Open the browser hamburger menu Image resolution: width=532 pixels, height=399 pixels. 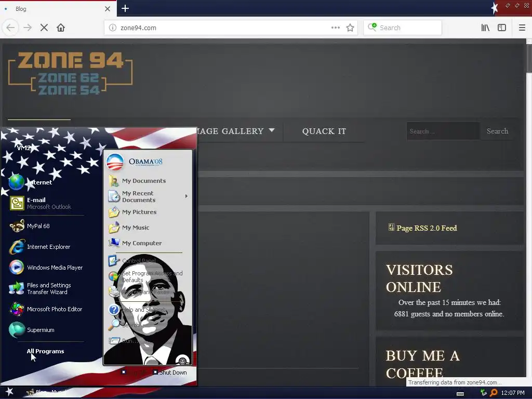pyautogui.click(x=522, y=28)
